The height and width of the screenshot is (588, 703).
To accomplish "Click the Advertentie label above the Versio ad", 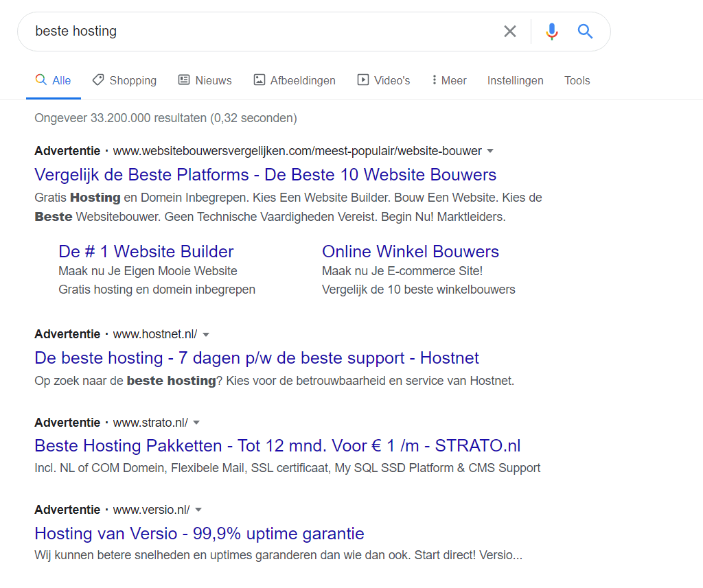I will (x=67, y=510).
